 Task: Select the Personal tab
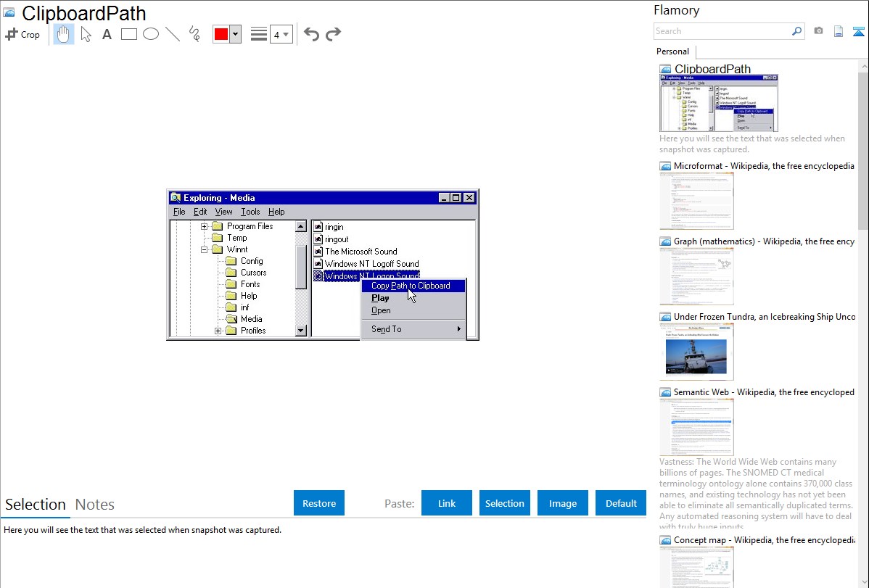coord(673,51)
